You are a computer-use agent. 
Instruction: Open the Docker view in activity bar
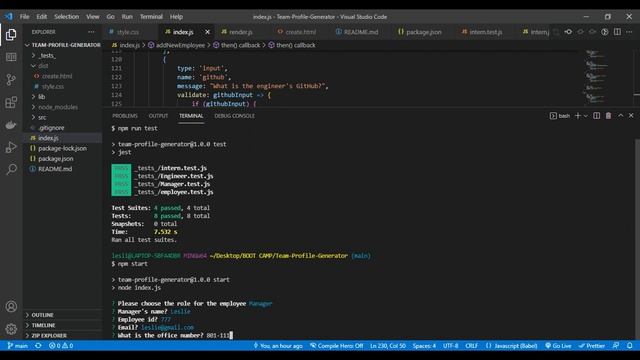click(x=11, y=124)
